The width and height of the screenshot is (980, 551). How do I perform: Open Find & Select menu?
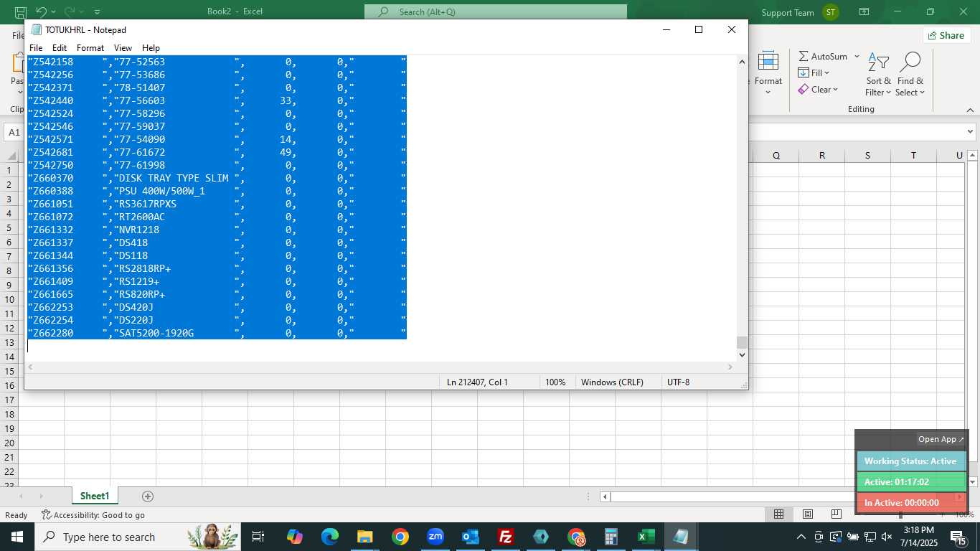click(910, 74)
